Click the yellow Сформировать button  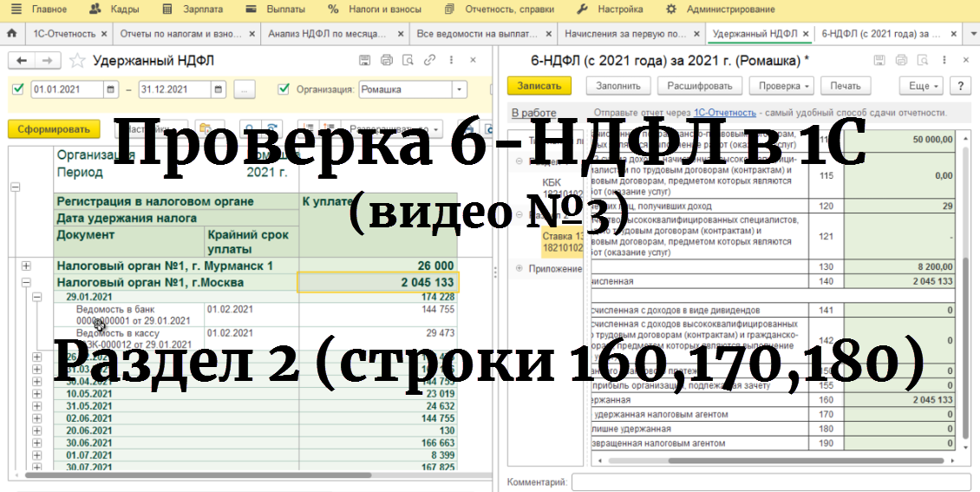(x=54, y=129)
